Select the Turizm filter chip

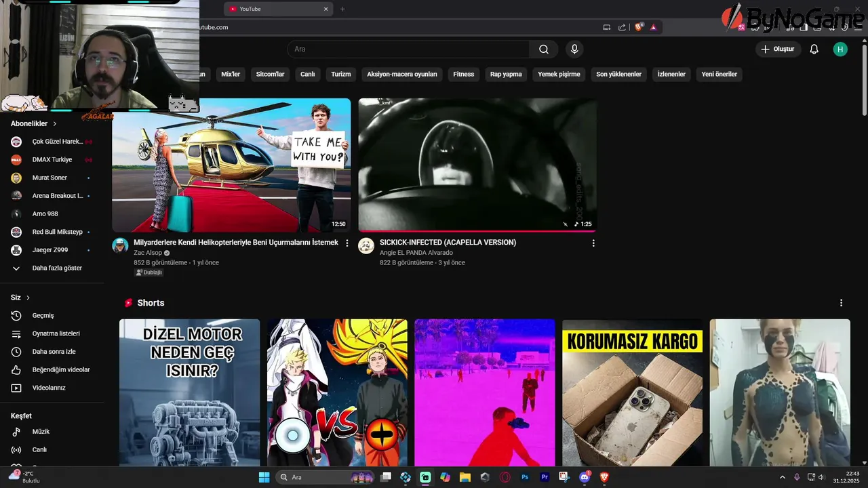pos(341,75)
